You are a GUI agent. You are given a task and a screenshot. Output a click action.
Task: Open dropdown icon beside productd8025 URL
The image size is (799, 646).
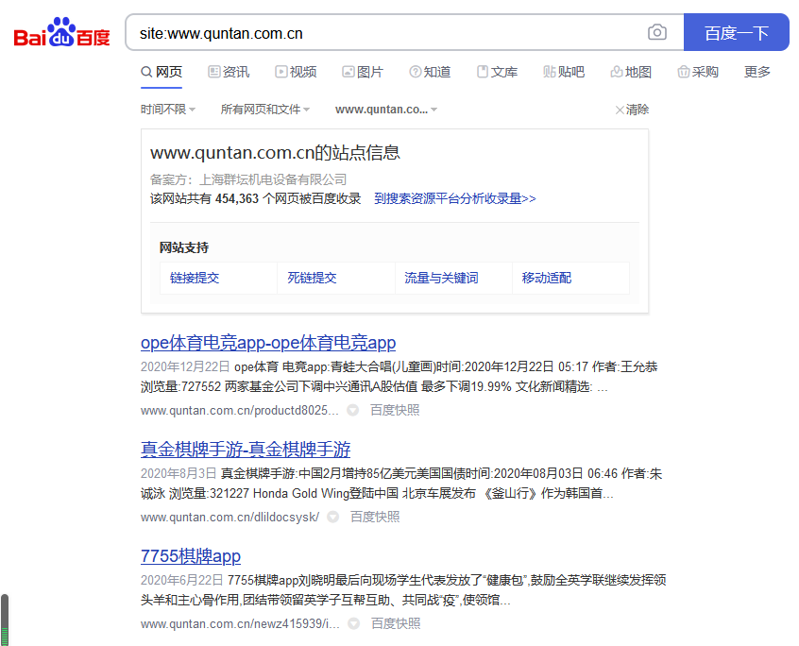353,410
